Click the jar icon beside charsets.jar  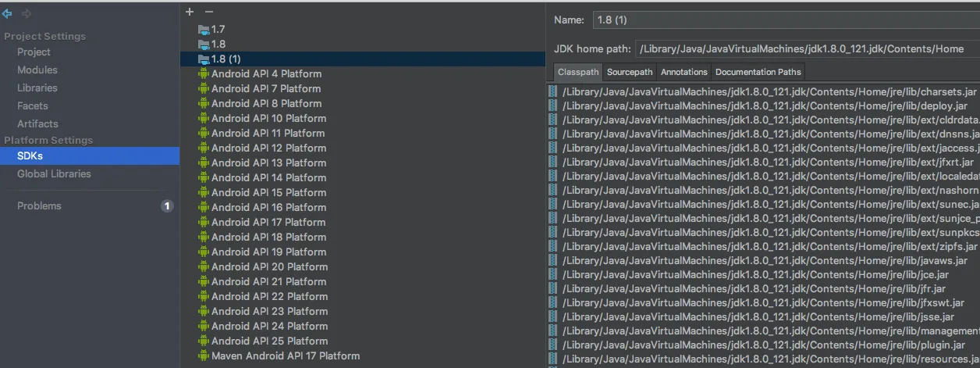coord(553,91)
